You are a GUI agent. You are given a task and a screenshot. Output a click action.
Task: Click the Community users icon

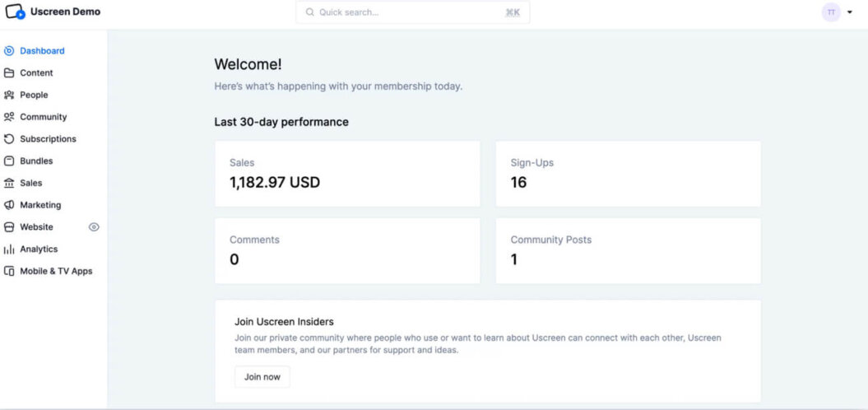(x=9, y=117)
